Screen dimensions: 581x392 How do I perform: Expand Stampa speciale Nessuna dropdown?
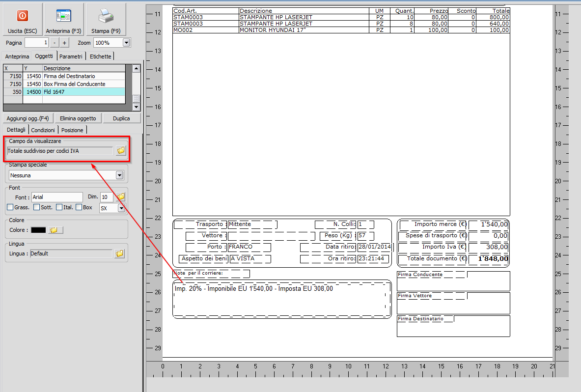click(x=119, y=175)
